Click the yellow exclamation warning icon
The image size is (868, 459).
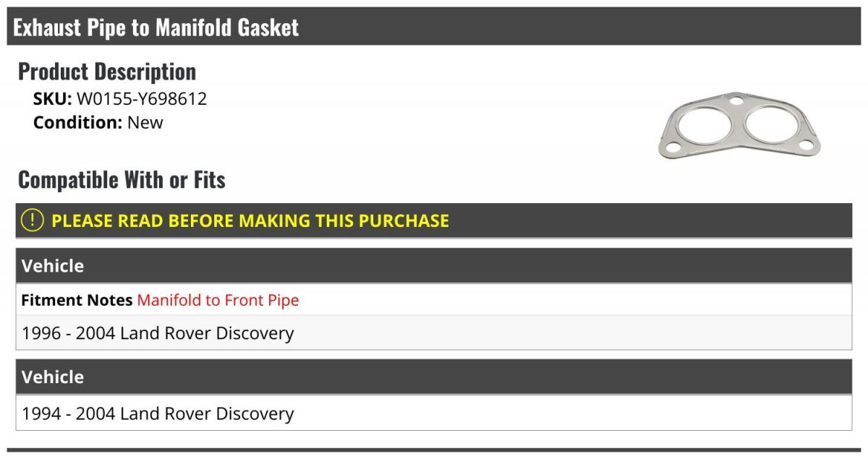coord(32,220)
